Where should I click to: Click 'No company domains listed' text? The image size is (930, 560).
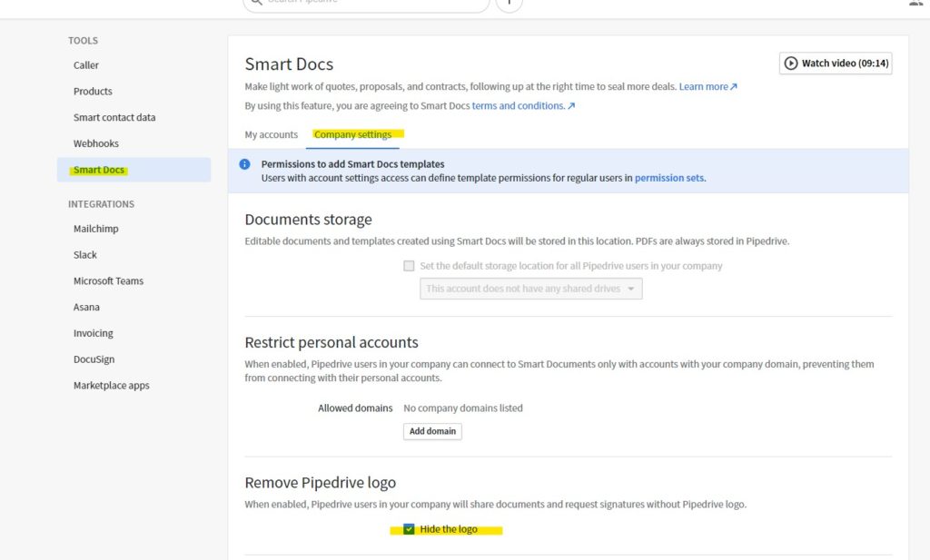click(463, 408)
